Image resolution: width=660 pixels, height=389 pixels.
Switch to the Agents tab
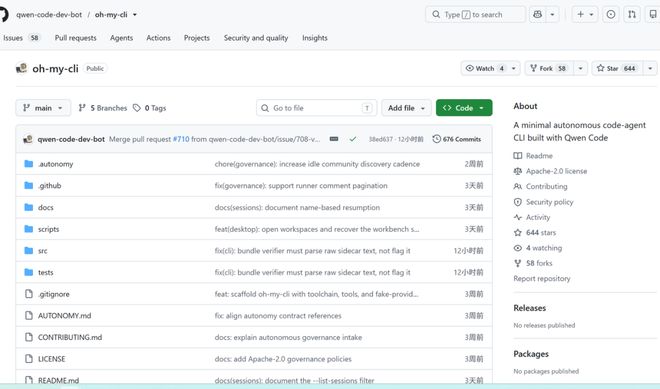[121, 38]
